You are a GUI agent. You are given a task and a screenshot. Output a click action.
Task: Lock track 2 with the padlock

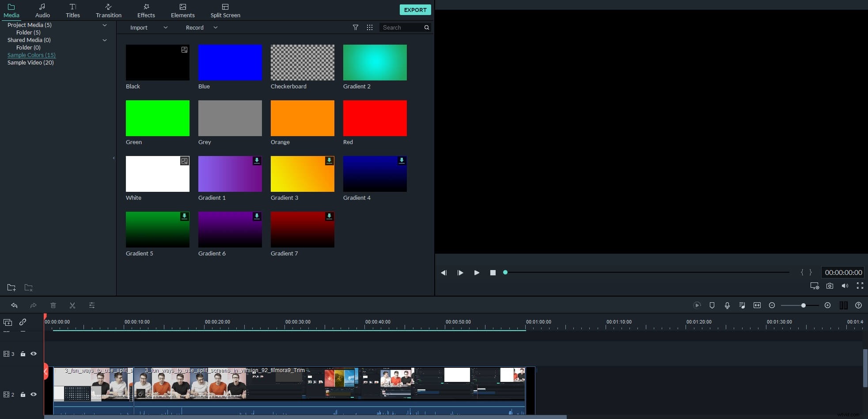pos(23,395)
